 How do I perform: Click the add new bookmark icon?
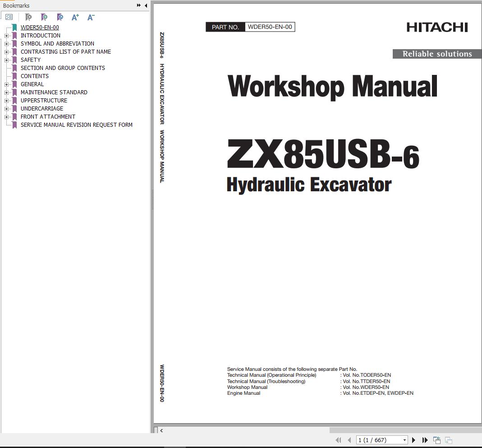[44, 17]
